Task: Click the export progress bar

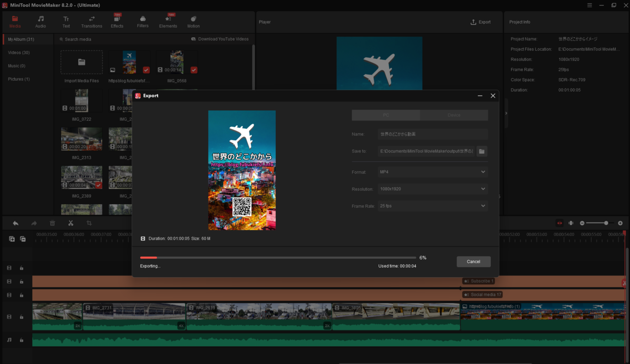Action: (x=278, y=258)
